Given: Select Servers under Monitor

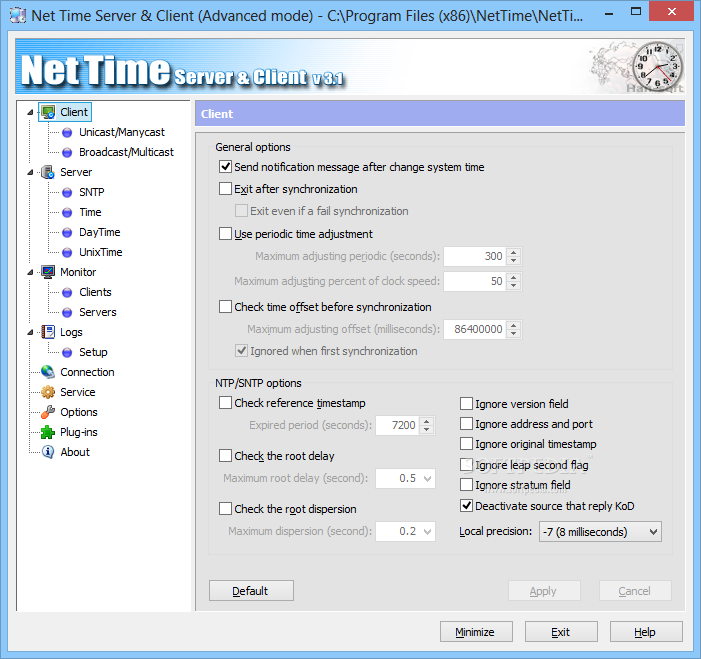Looking at the screenshot, I should 97,313.
